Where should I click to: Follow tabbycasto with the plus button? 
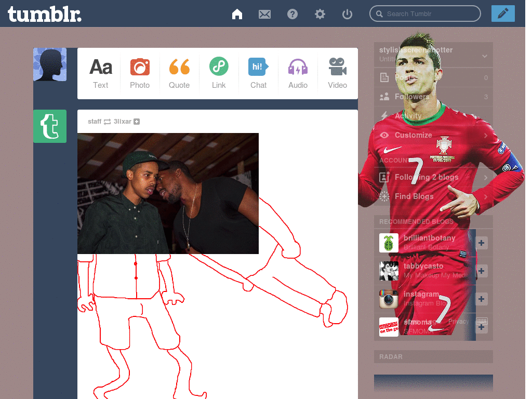click(x=481, y=271)
